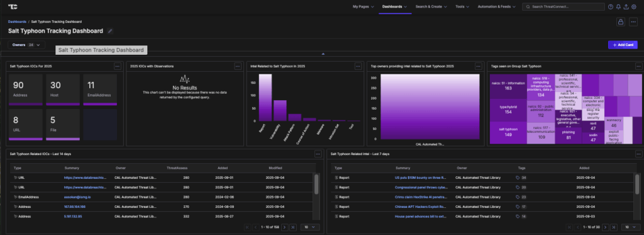The image size is (644, 235).
Task: Open menu of Tags seen on Group card
Action: (639, 66)
